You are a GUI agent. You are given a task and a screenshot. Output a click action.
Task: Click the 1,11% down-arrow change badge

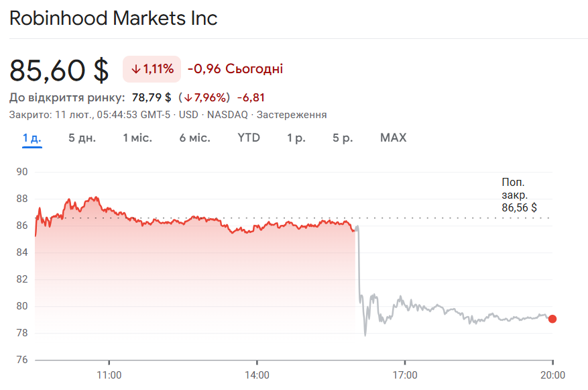[x=152, y=69]
